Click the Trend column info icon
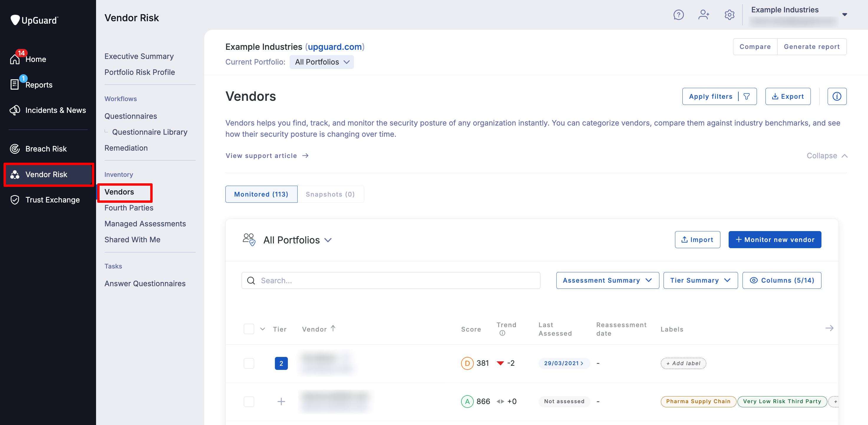Image resolution: width=868 pixels, height=425 pixels. click(x=502, y=333)
